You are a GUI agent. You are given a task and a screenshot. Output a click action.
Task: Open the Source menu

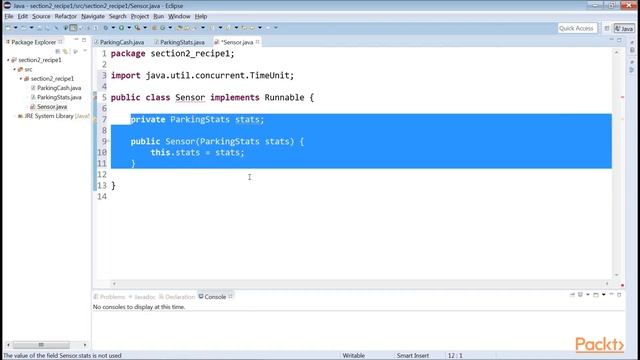pos(41,16)
